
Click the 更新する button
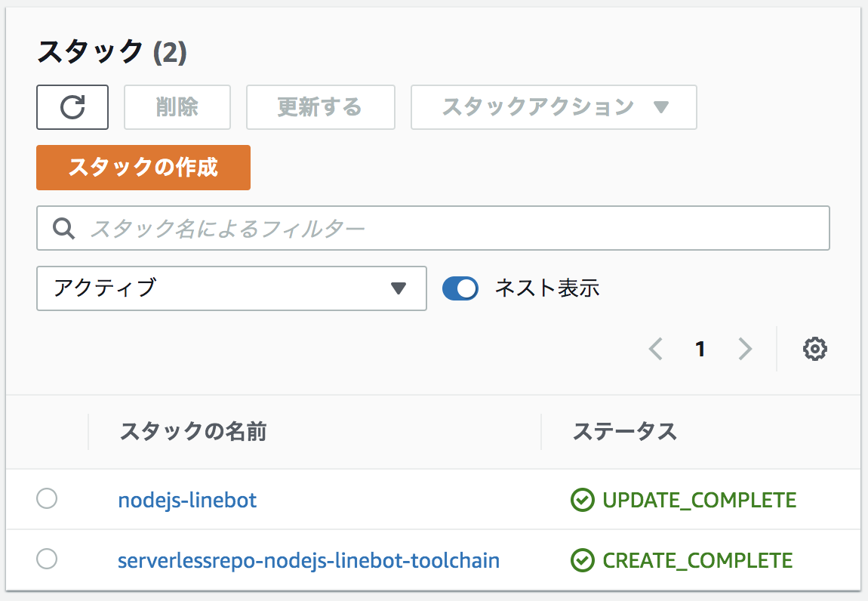[x=320, y=107]
